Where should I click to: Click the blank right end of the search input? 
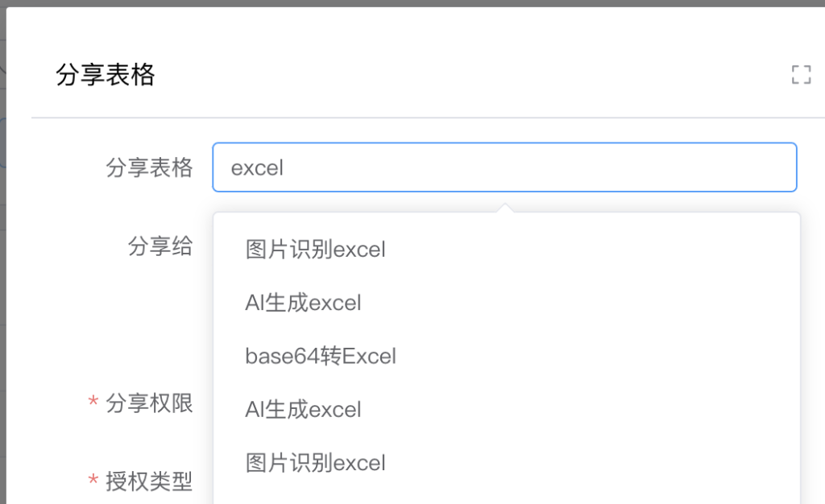click(x=736, y=167)
